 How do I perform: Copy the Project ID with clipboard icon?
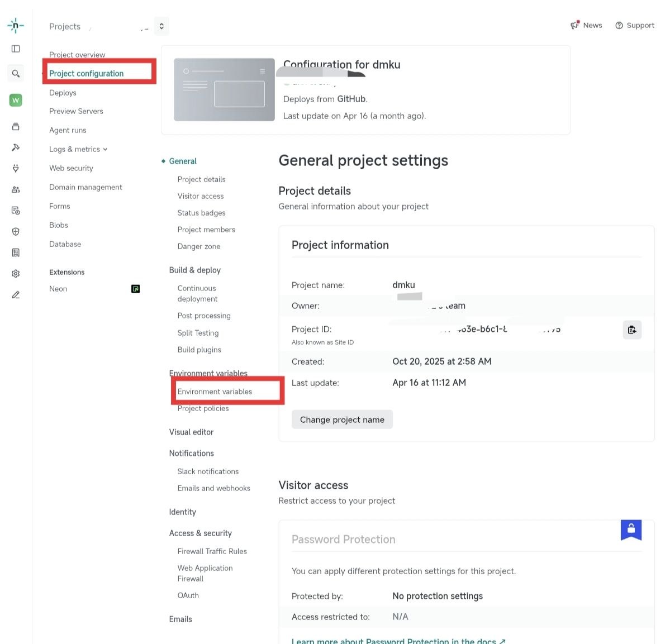(632, 330)
